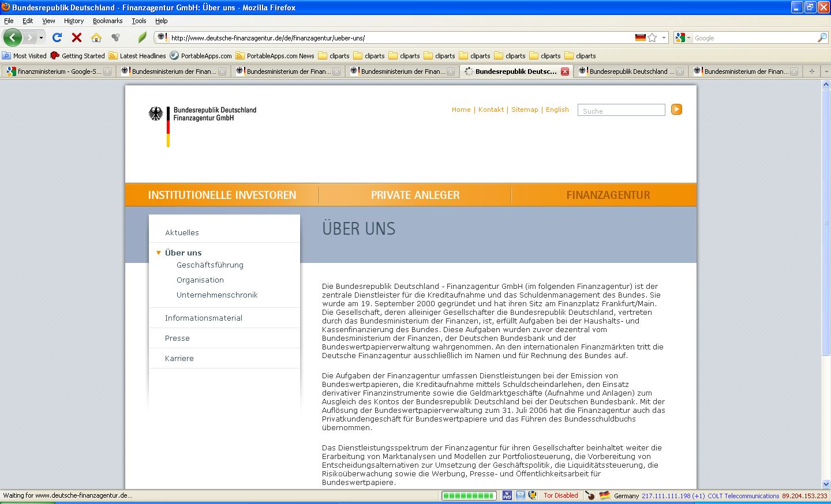Open the back/forward history dropdown arrow

tap(41, 37)
